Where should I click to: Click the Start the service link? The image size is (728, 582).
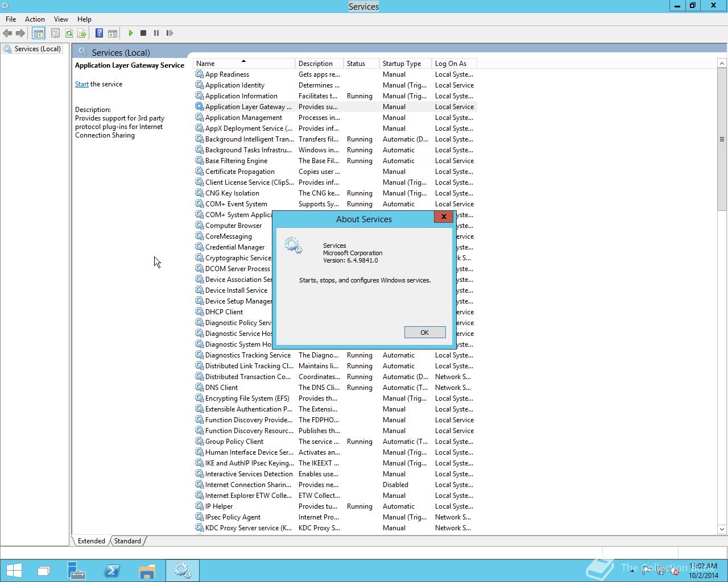coord(82,84)
